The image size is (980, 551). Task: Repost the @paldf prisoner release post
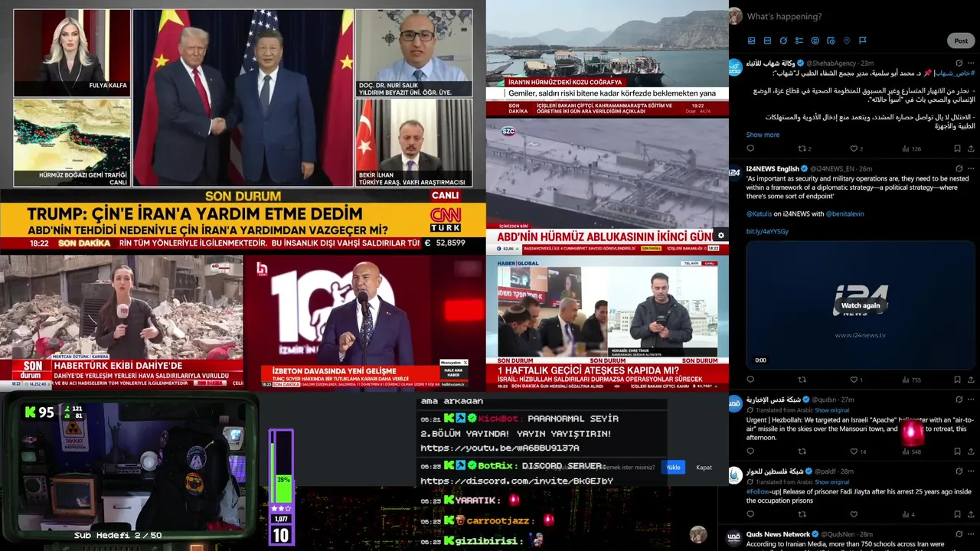pyautogui.click(x=802, y=514)
